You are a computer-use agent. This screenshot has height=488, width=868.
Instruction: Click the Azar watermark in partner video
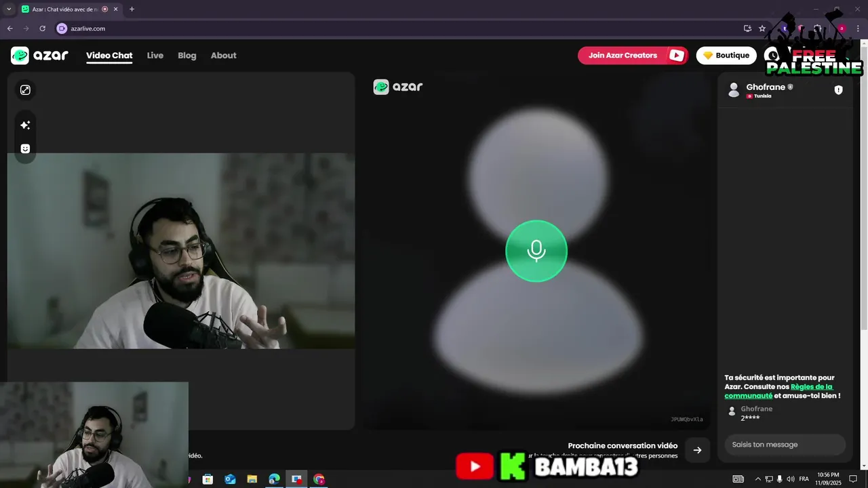[x=398, y=87]
